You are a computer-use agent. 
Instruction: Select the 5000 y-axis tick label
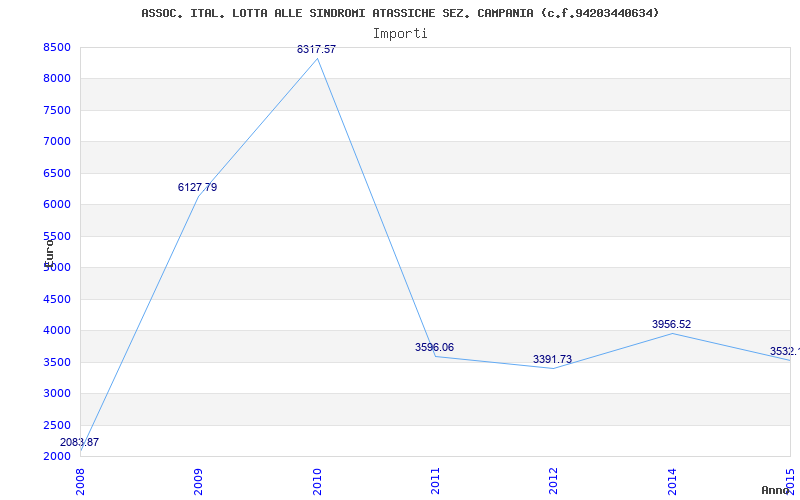click(57, 267)
